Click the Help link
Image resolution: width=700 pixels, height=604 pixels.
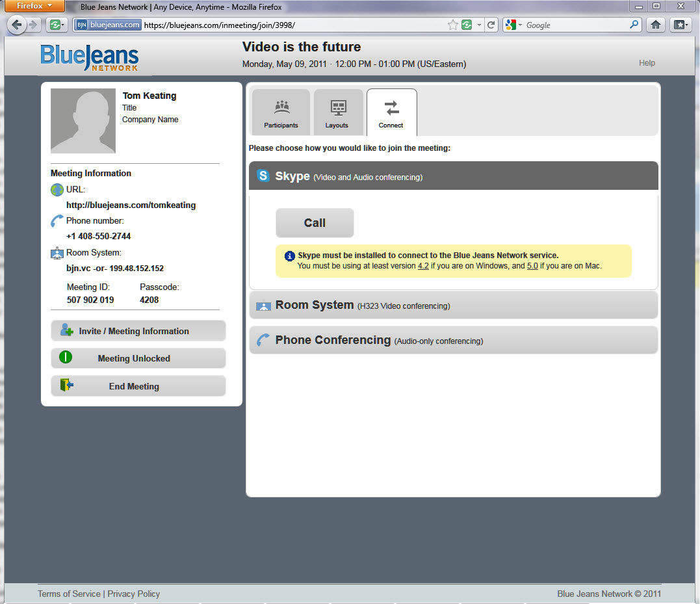(647, 63)
